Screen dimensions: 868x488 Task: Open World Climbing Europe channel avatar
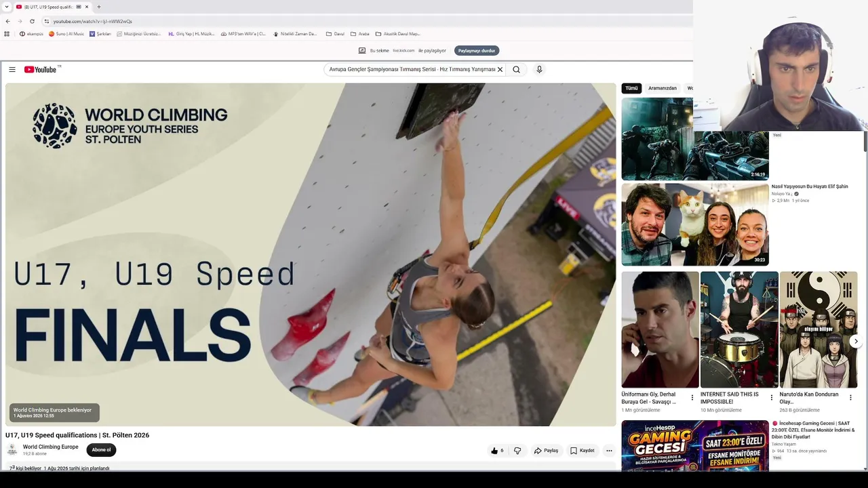[12, 450]
